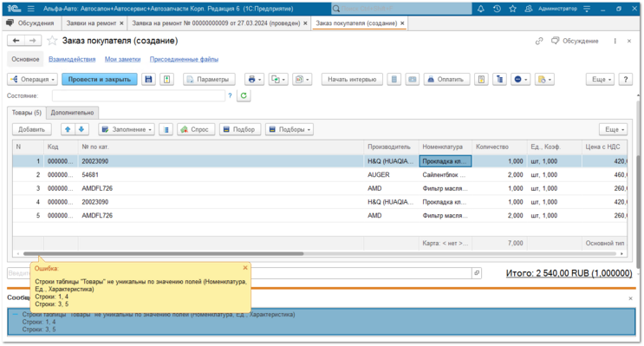Save document with the floppy disk icon

(148, 79)
